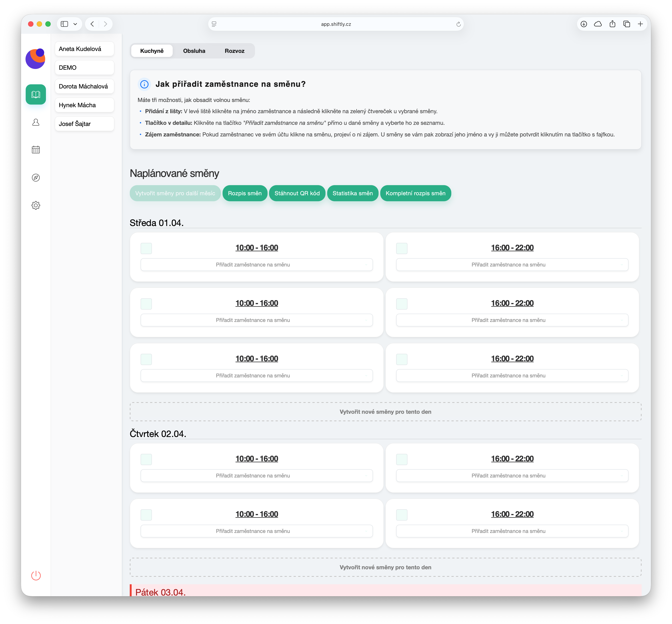The image size is (672, 624).
Task: Click the Safari share icon
Action: [612, 24]
